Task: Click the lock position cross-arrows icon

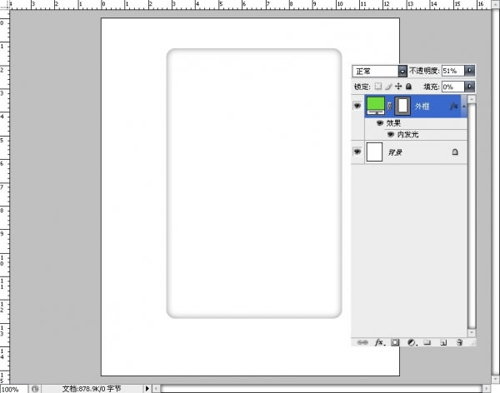Action: click(398, 86)
